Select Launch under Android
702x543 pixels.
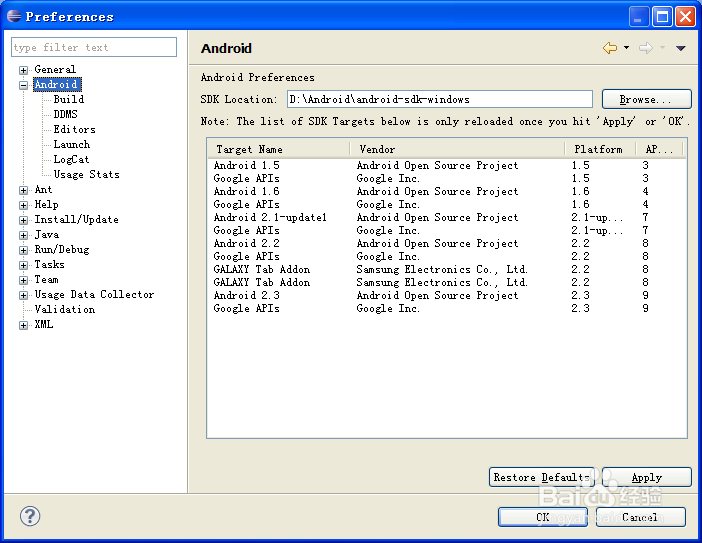(72, 144)
